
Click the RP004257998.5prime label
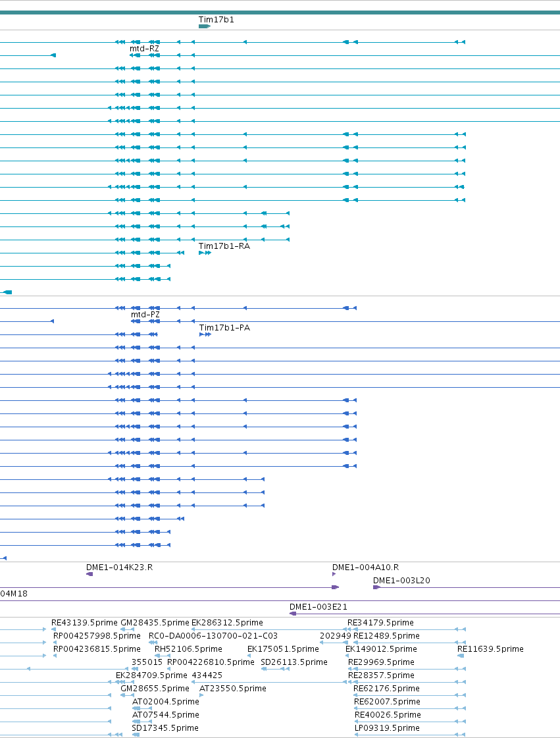(x=97, y=636)
